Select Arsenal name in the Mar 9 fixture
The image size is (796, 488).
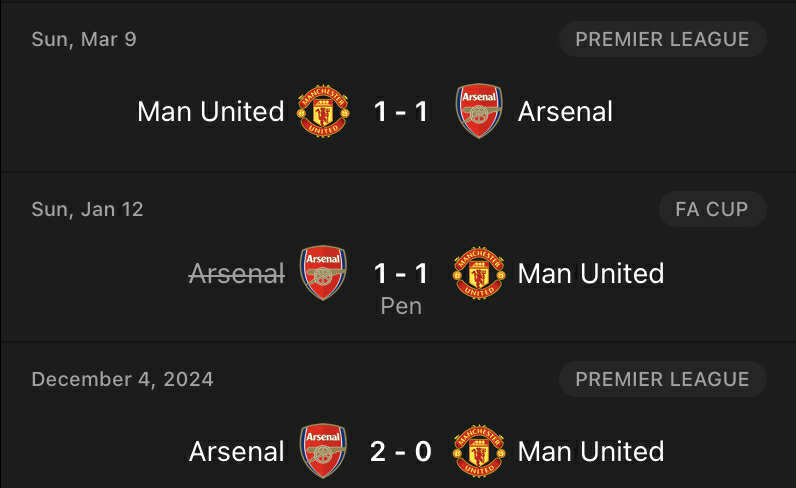coord(566,112)
